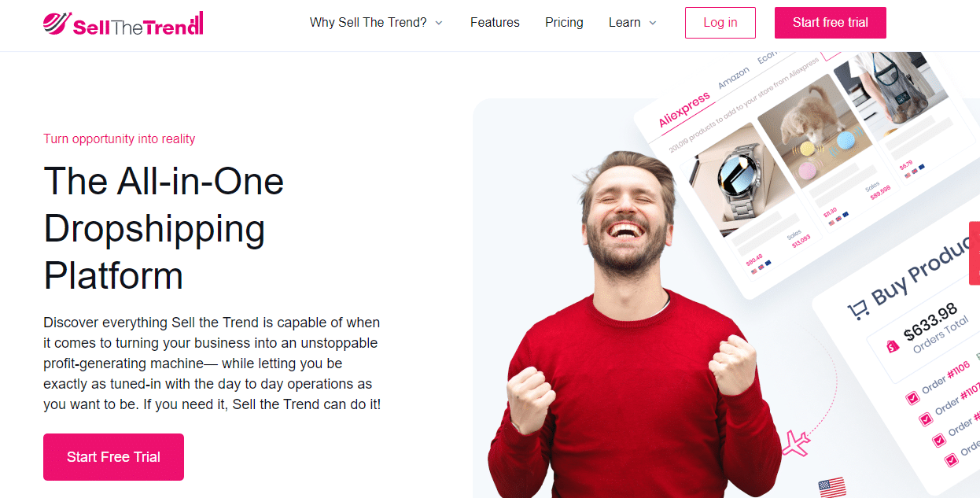Expand the Why Sell The Trend? dropdown
Screen dimensions: 980x498
[x=376, y=22]
